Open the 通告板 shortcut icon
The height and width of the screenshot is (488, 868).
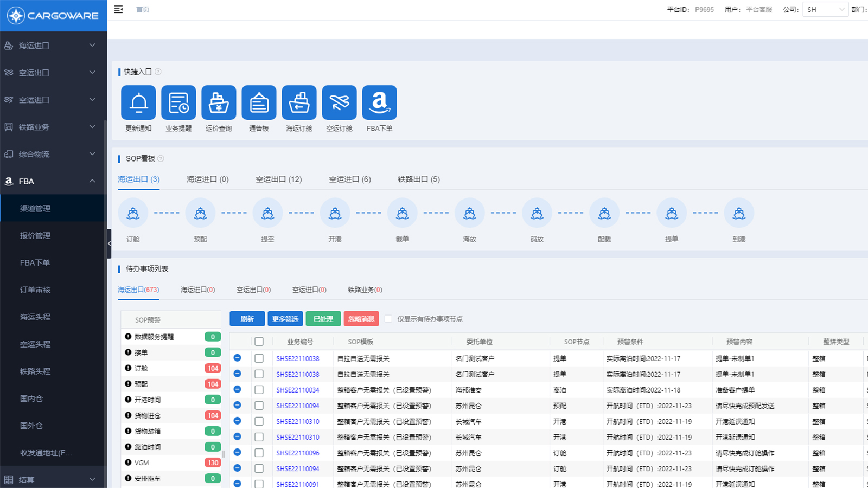click(259, 102)
